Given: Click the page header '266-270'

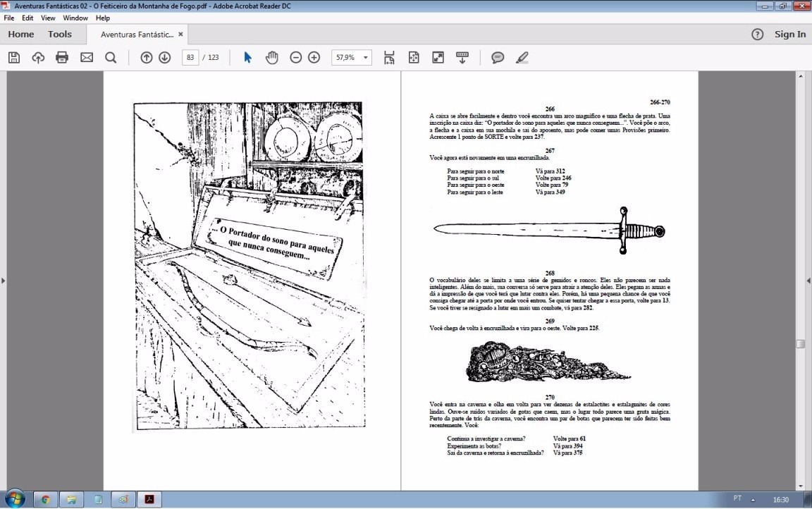Looking at the screenshot, I should pos(660,102).
